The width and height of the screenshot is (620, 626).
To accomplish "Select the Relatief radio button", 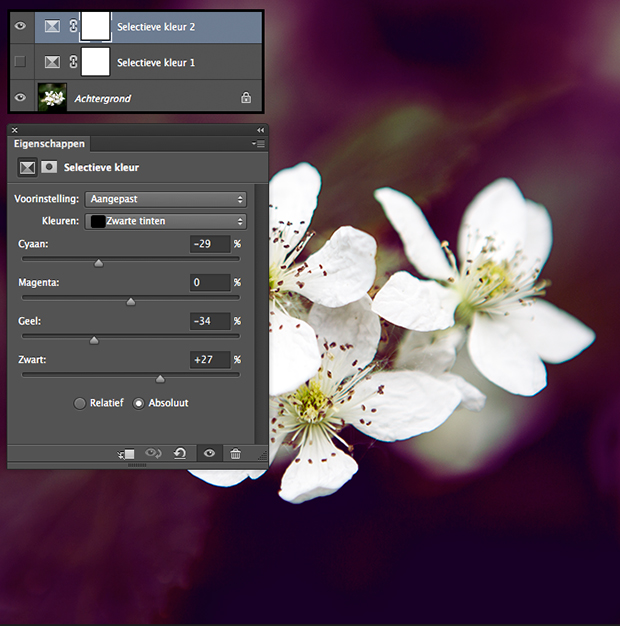I will point(79,403).
